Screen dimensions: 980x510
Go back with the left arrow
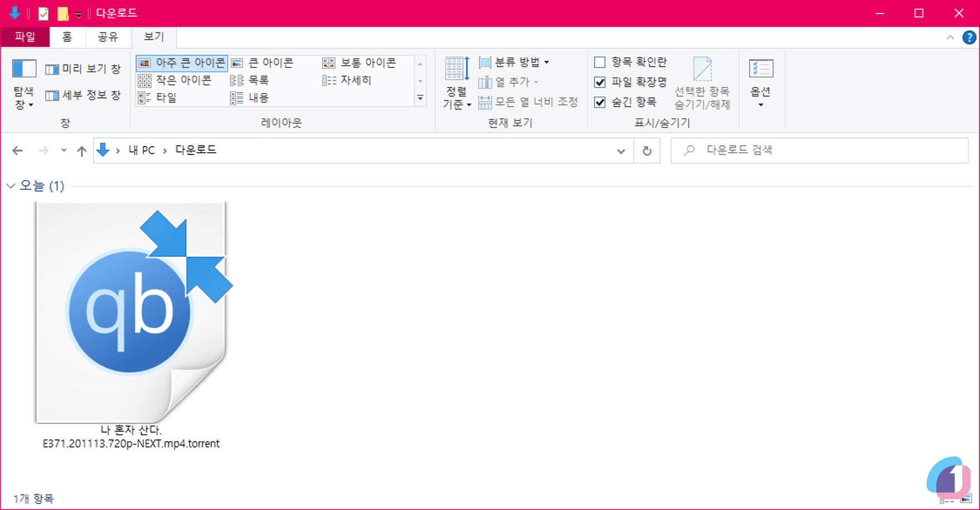18,150
